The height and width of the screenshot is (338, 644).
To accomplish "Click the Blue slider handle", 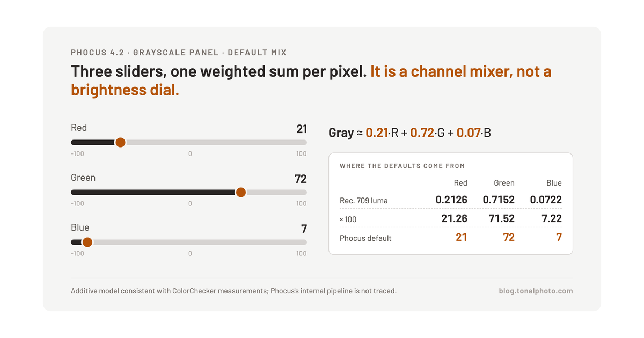I will (x=87, y=242).
